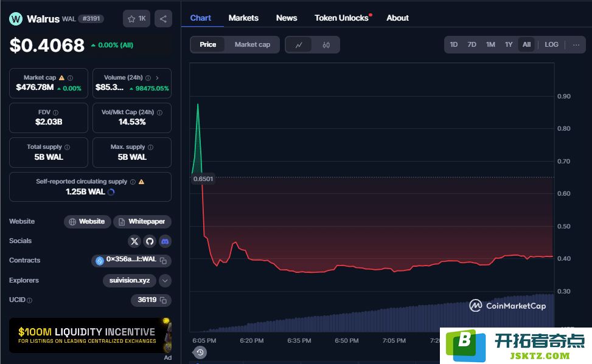
Task: Open the Walrus Whitepaper
Action: pos(142,222)
